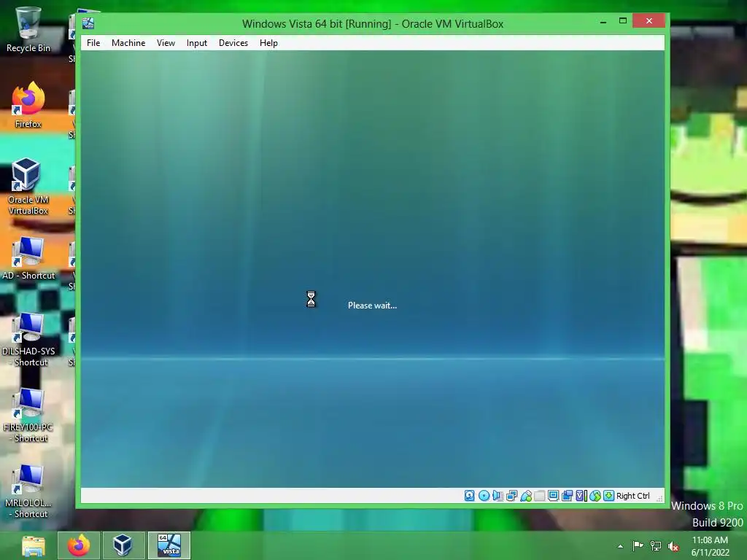This screenshot has width=747, height=560.
Task: Click the network tray icon
Action: (x=656, y=546)
